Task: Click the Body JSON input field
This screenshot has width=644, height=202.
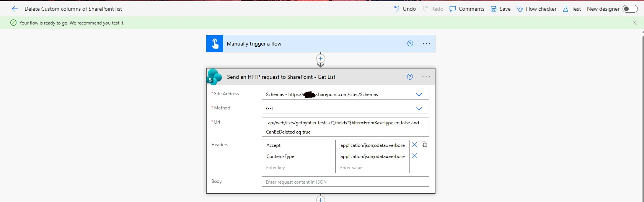Action: pyautogui.click(x=346, y=182)
